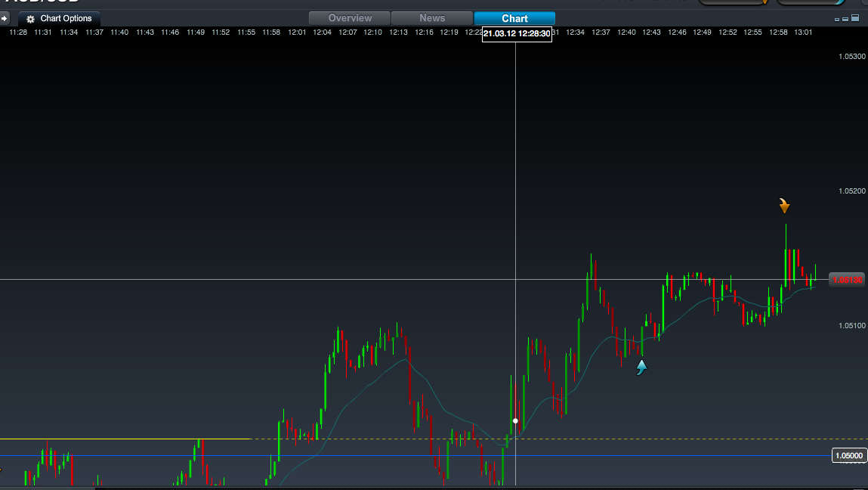Image resolution: width=868 pixels, height=490 pixels.
Task: Click the largest panel size icon
Action: point(855,17)
